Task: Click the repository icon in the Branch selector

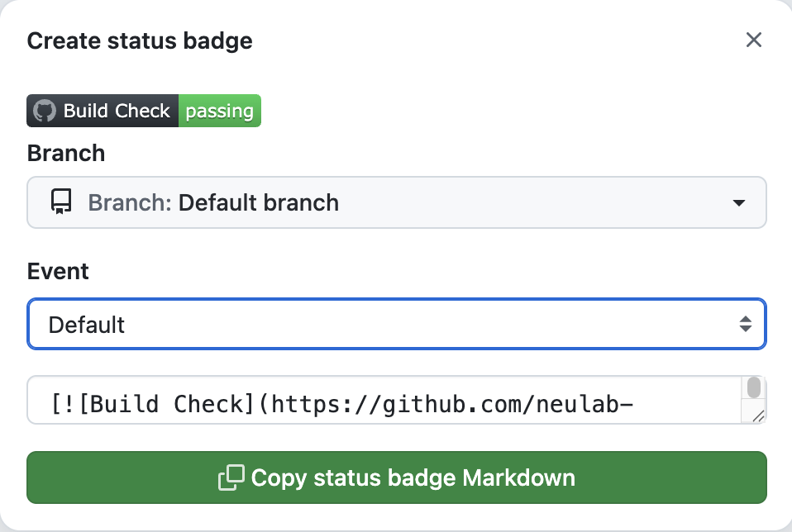Action: click(x=61, y=202)
